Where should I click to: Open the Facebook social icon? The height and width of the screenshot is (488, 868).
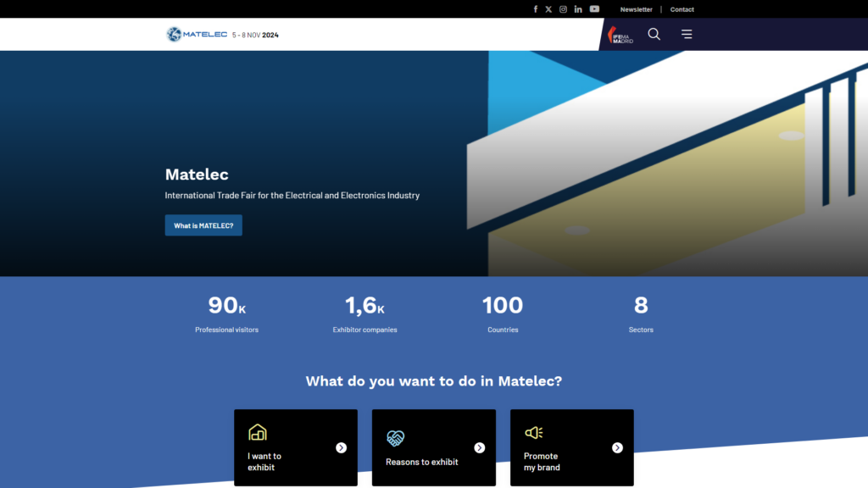(536, 9)
